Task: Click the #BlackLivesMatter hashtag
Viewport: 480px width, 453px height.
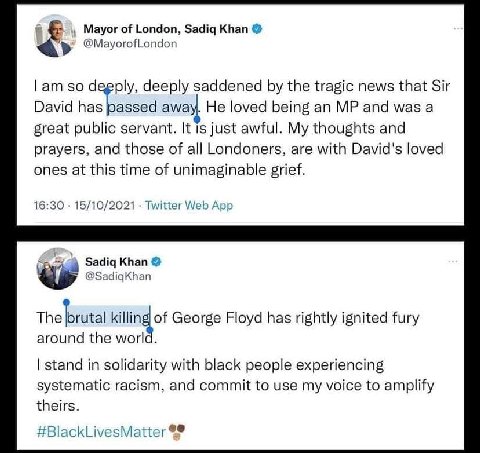Action: point(101,432)
